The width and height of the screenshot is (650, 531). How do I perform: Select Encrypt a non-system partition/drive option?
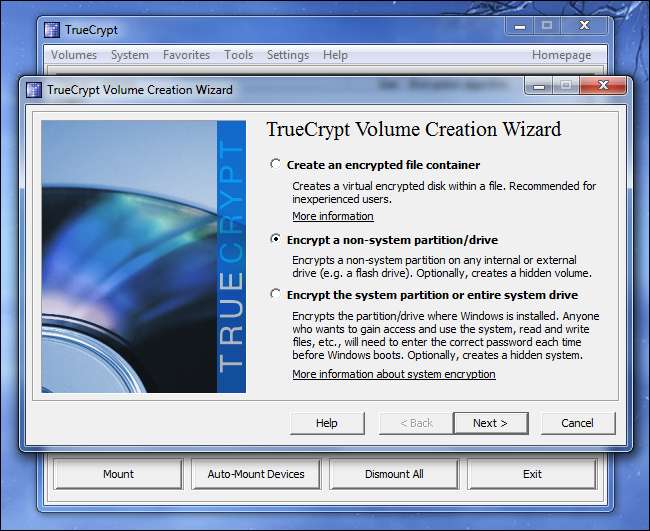tap(276, 240)
